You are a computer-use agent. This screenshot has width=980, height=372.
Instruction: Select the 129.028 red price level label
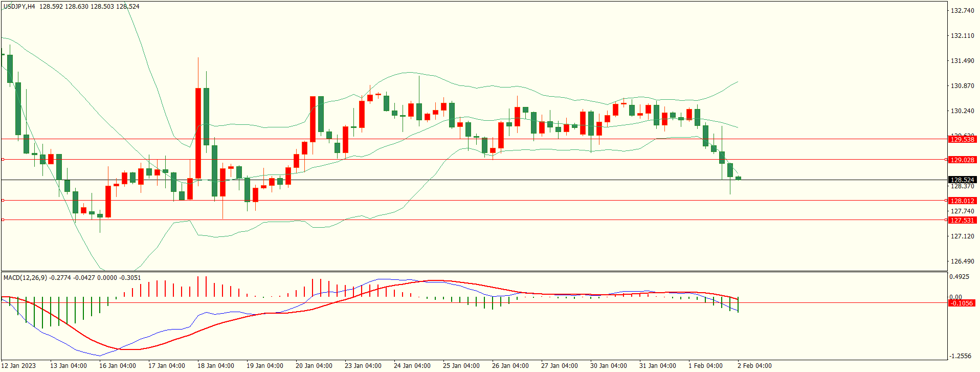point(962,160)
